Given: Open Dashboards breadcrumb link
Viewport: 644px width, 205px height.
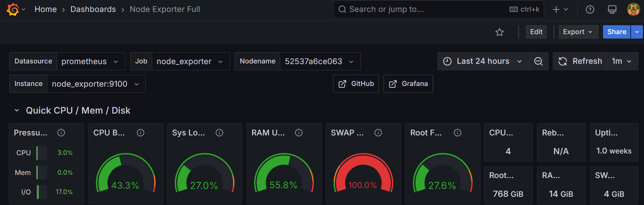Looking at the screenshot, I should [93, 9].
